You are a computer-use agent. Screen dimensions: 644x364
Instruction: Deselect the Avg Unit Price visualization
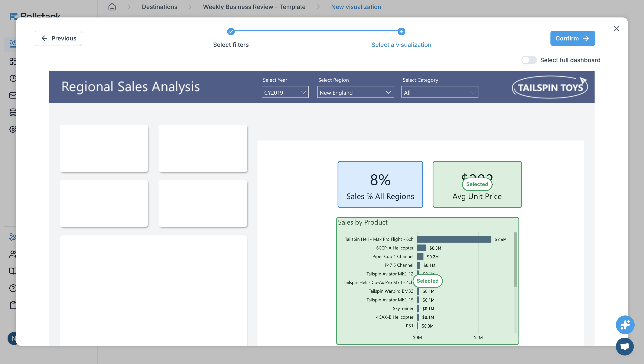477,184
